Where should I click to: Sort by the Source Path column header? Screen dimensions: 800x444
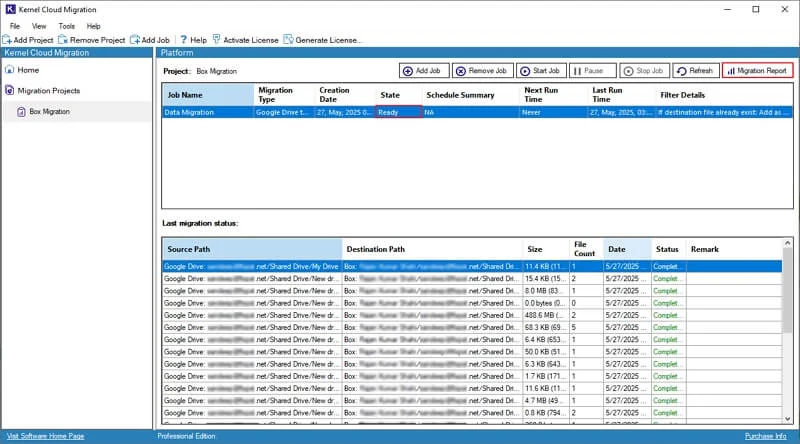(x=252, y=249)
